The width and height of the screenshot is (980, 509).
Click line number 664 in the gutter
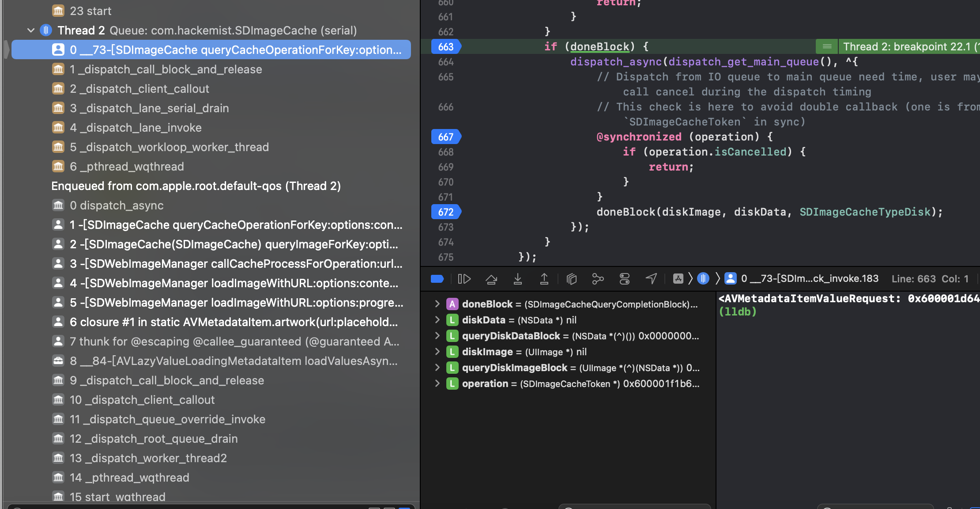446,62
